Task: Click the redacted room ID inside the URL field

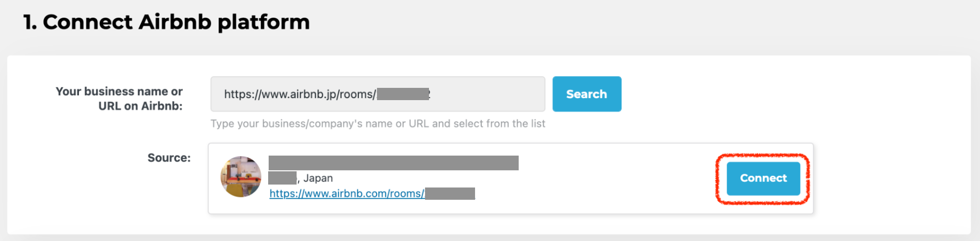Action: pos(403,94)
